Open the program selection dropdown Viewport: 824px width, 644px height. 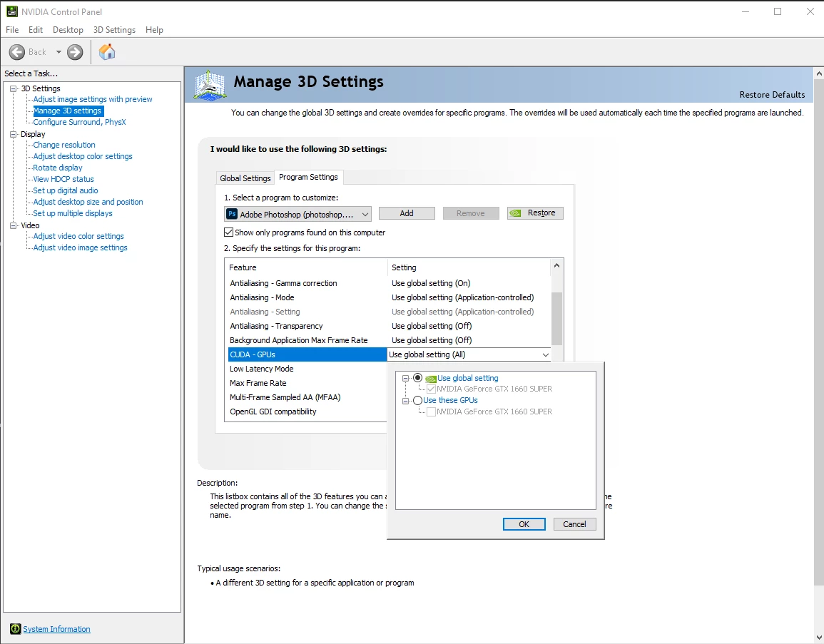tap(297, 214)
